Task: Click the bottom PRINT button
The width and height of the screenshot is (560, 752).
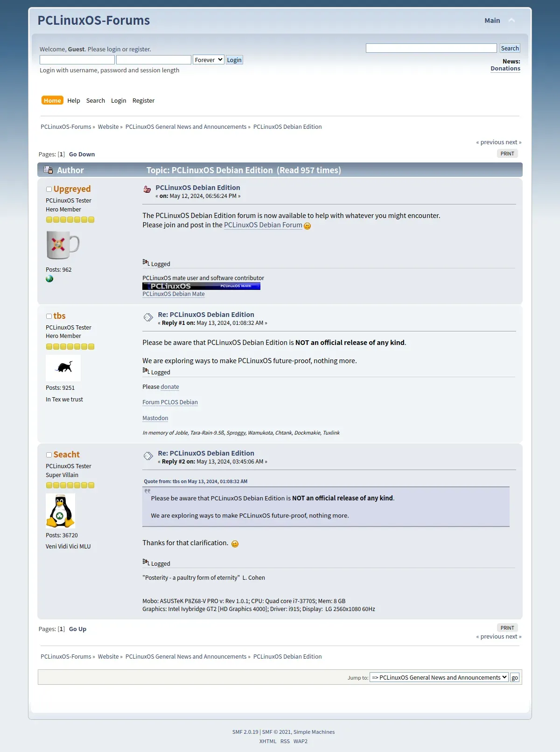Action: (507, 628)
